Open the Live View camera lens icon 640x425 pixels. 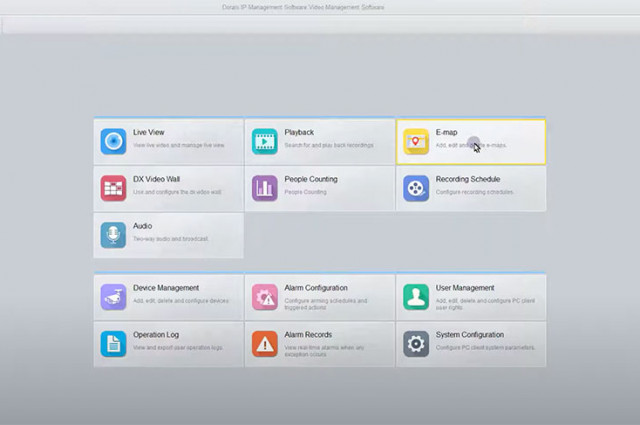pyautogui.click(x=113, y=141)
